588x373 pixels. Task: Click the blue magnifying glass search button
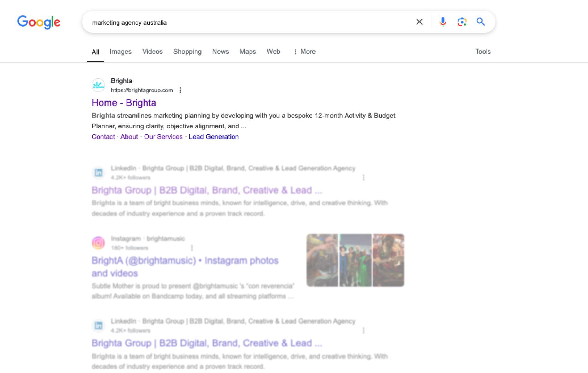point(480,22)
